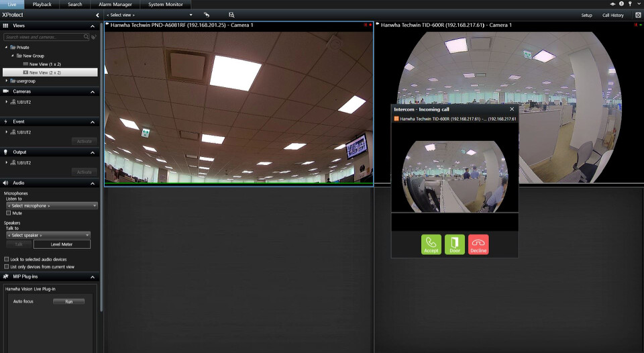Collapse the Output section

(93, 152)
